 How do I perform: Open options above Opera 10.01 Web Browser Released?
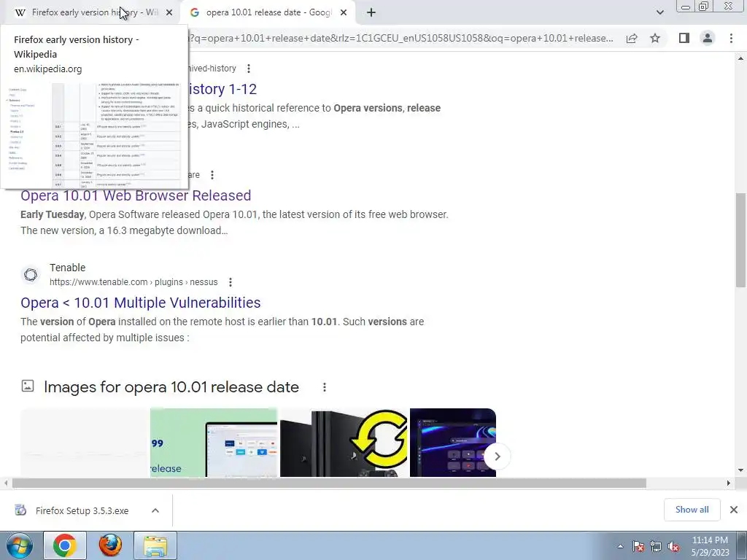coord(212,175)
